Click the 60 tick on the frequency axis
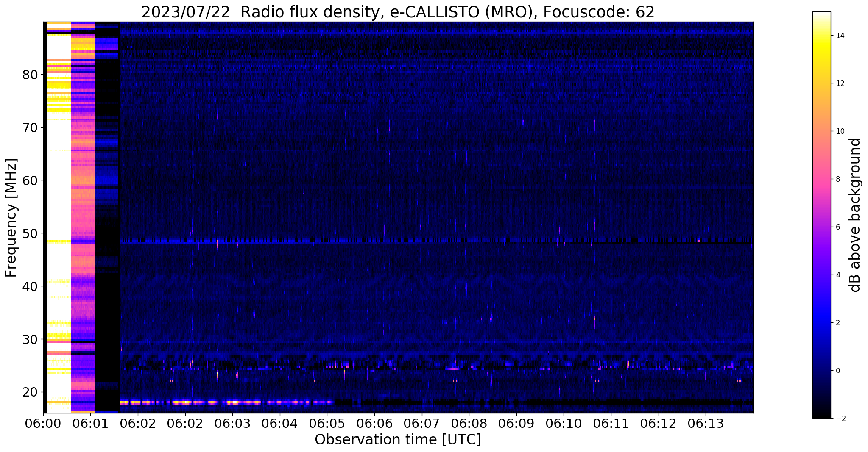The width and height of the screenshot is (868, 452). click(30, 180)
